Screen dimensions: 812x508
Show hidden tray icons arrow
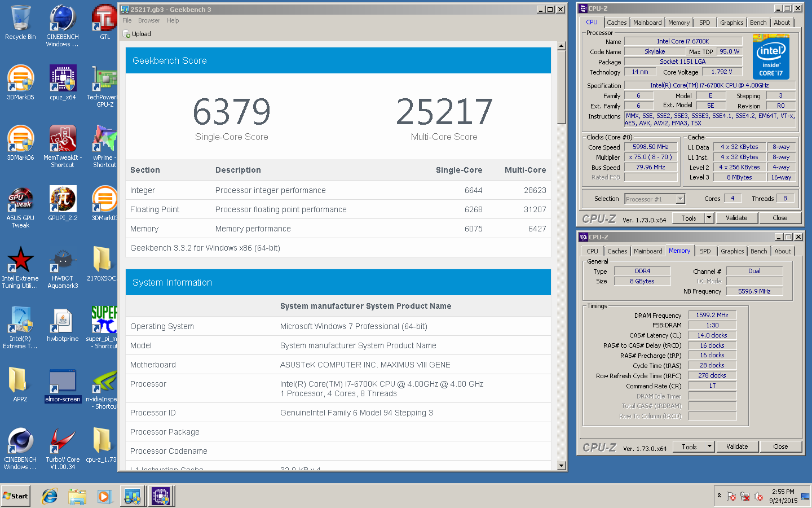point(719,496)
